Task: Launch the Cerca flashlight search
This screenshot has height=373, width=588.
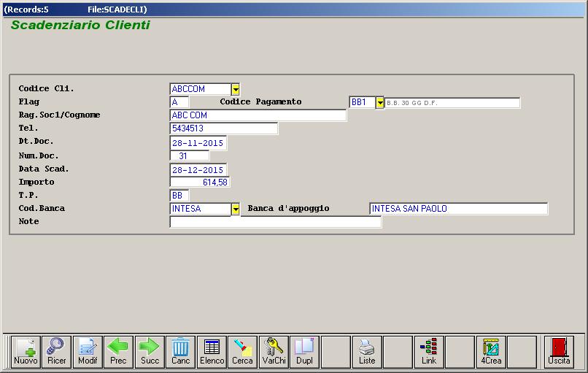Action: (243, 352)
